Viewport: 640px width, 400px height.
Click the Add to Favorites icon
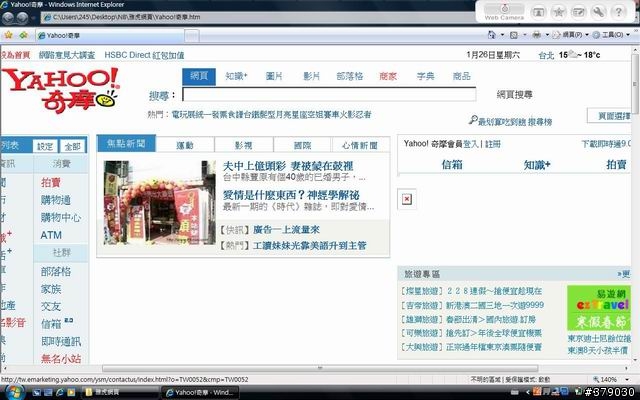(23, 35)
